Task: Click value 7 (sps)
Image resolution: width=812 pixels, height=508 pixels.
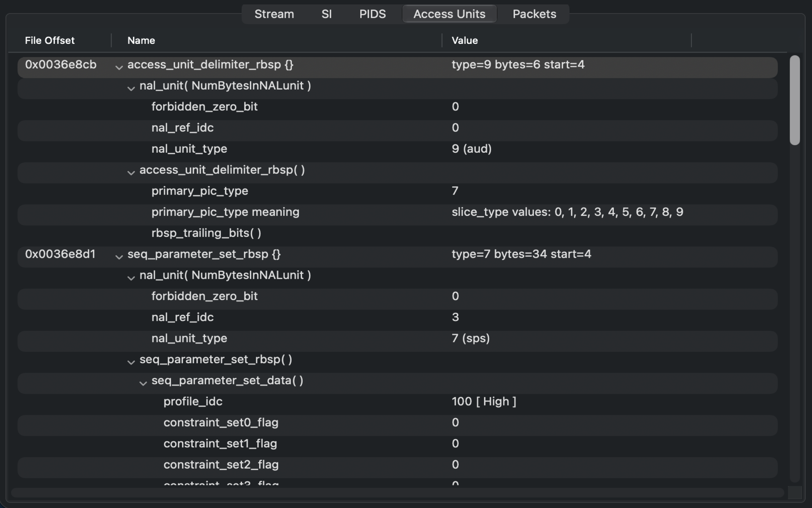Action: tap(470, 338)
